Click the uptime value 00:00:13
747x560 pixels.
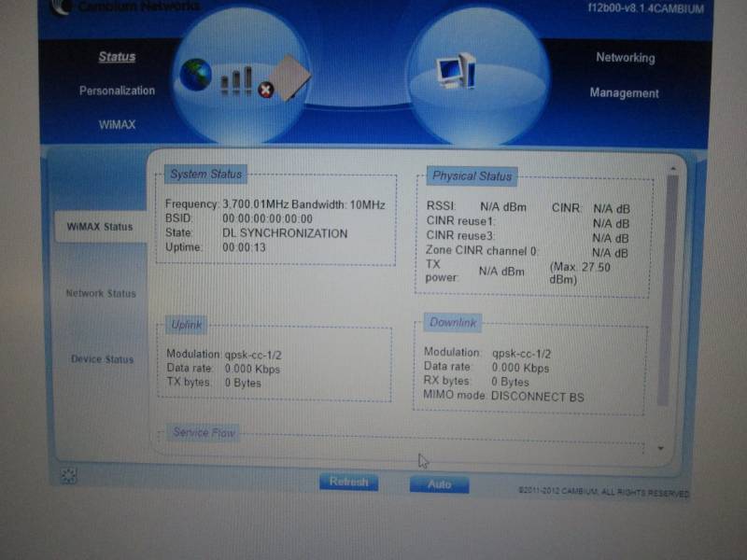pyautogui.click(x=244, y=247)
